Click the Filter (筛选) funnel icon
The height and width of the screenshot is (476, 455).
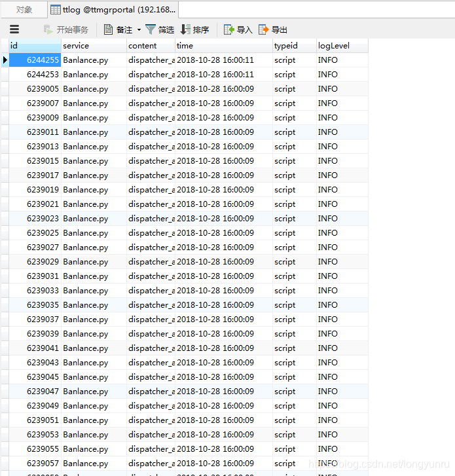(x=151, y=29)
